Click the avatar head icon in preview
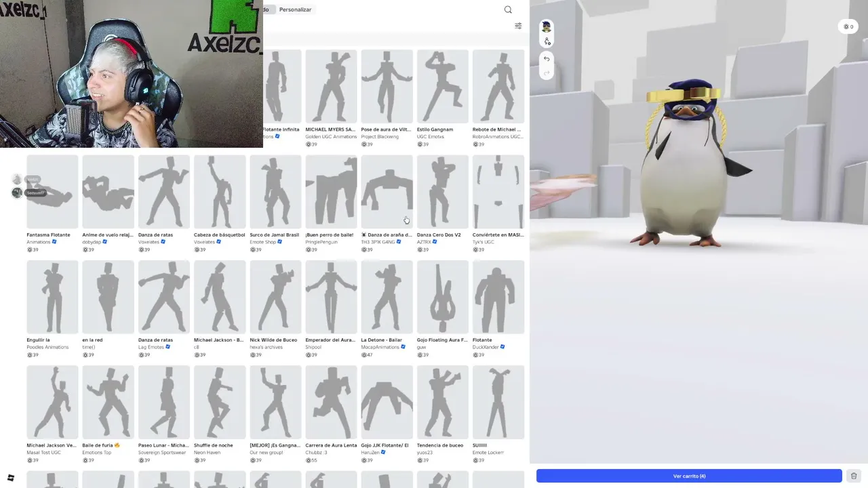The height and width of the screenshot is (488, 868). [546, 26]
